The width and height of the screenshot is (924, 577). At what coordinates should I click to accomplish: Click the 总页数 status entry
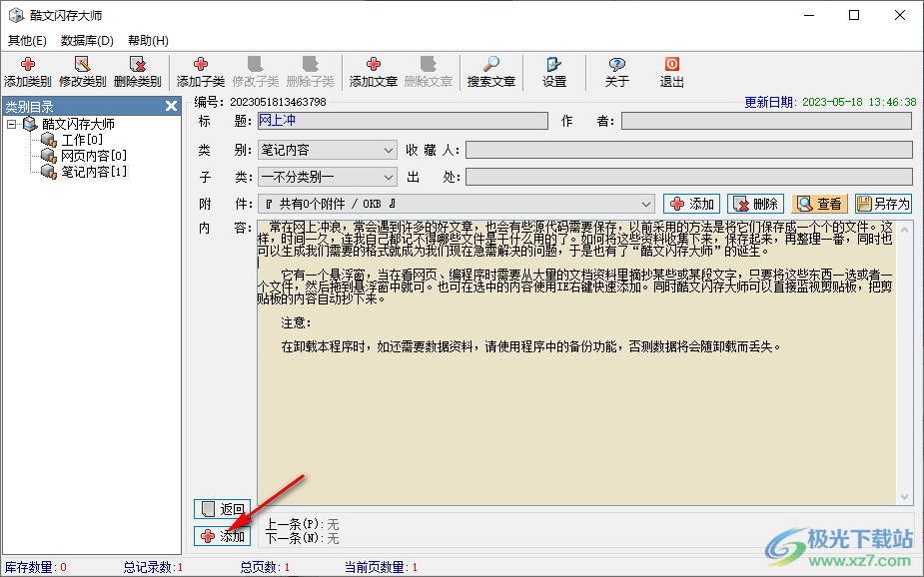point(265,568)
